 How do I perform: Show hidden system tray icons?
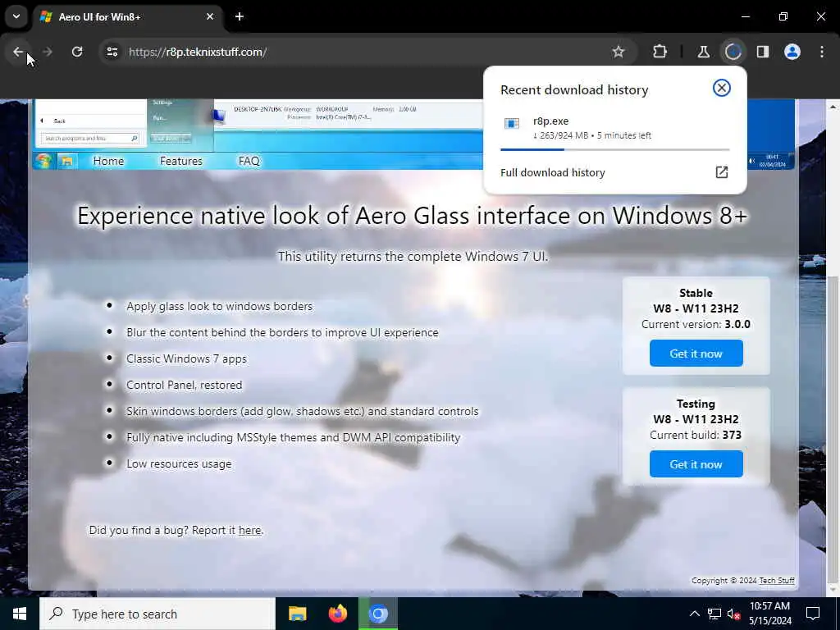694,614
